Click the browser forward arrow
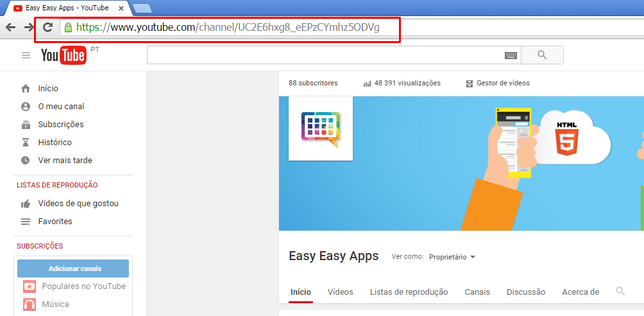644x316 pixels. tap(29, 28)
